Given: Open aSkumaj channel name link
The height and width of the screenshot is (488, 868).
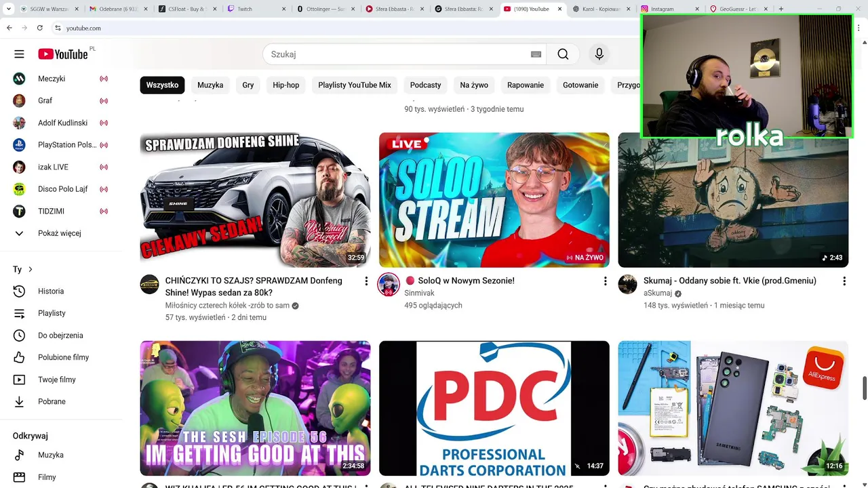Looking at the screenshot, I should [x=658, y=293].
